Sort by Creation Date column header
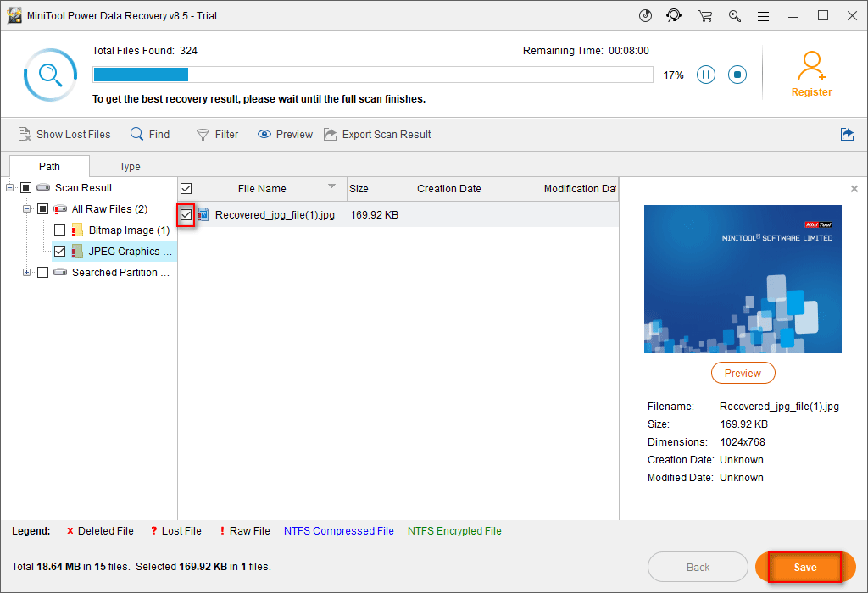The width and height of the screenshot is (868, 593). coord(478,189)
